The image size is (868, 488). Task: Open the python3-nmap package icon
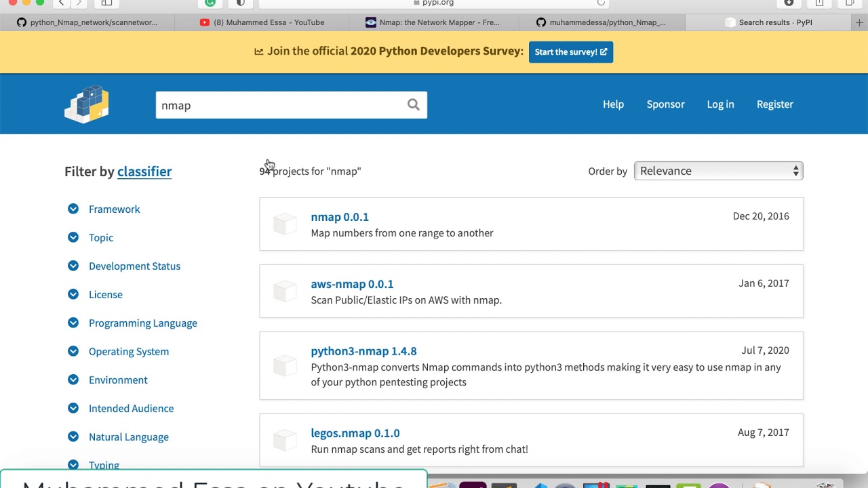[285, 365]
